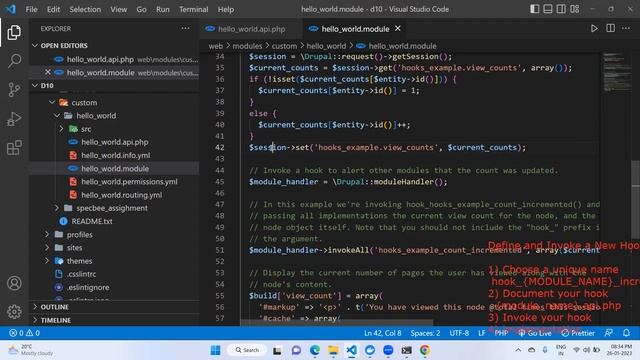
Task: Click the Prettier status item
Action: tap(578, 333)
